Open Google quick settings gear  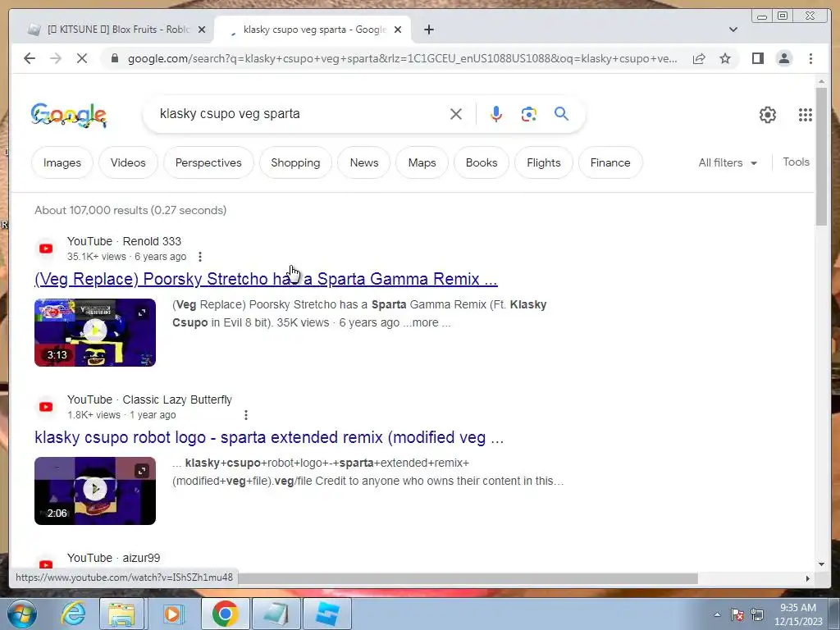pyautogui.click(x=767, y=115)
